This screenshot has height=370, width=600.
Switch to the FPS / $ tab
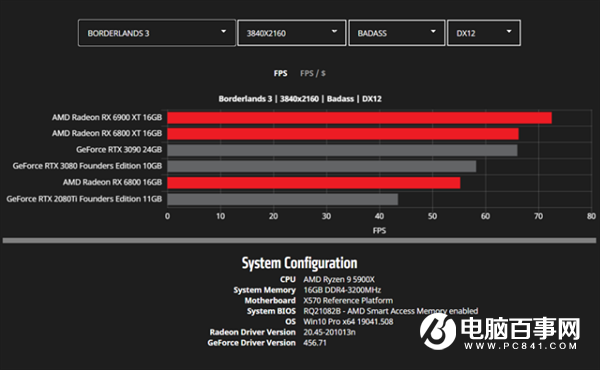(313, 73)
